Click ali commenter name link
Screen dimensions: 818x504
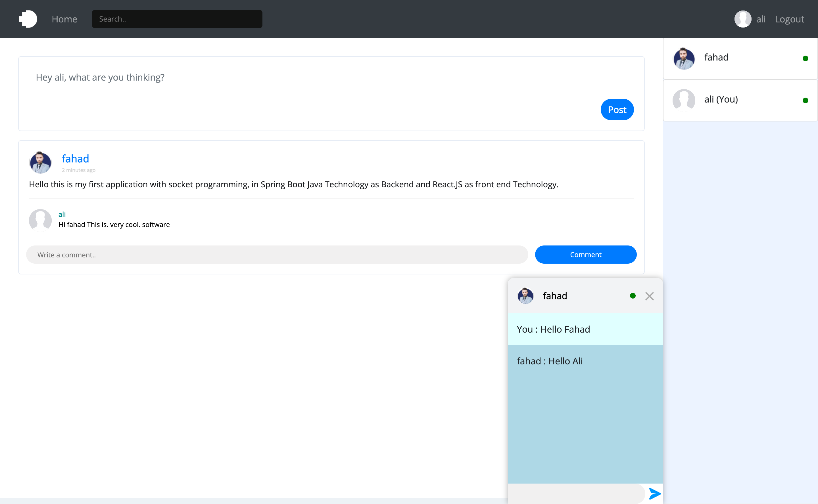click(x=62, y=214)
